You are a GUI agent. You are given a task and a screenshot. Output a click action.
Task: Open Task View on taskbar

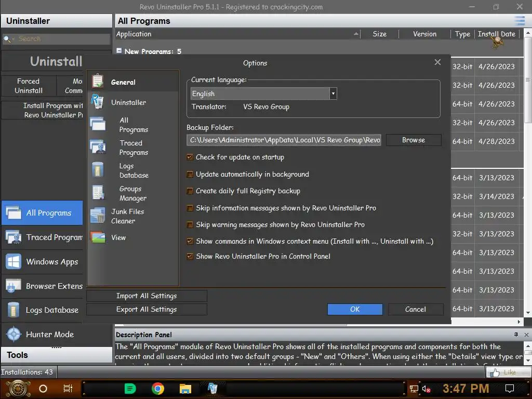click(68, 389)
